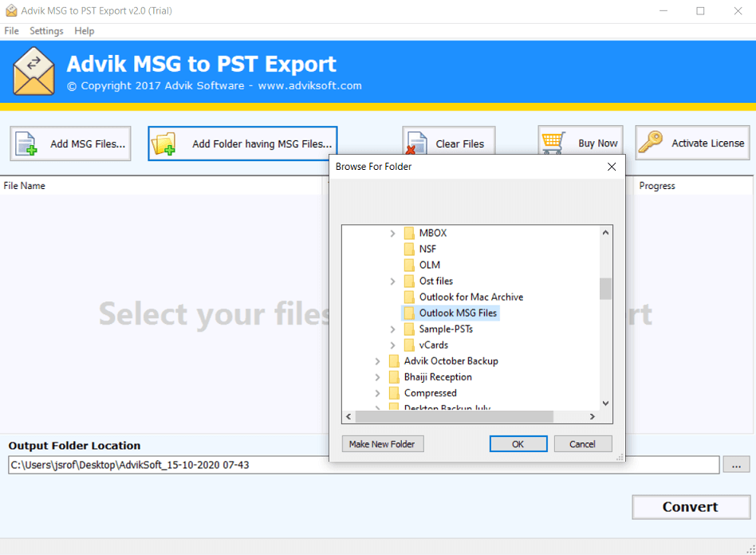This screenshot has width=756, height=555.
Task: Close the Browse For Folder dialog
Action: [x=612, y=167]
